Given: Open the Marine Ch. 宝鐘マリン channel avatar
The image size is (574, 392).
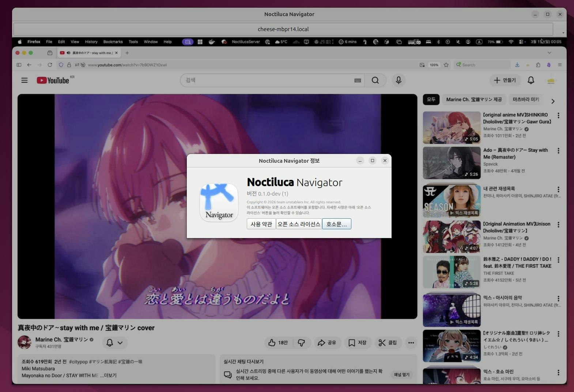Looking at the screenshot, I should point(24,342).
